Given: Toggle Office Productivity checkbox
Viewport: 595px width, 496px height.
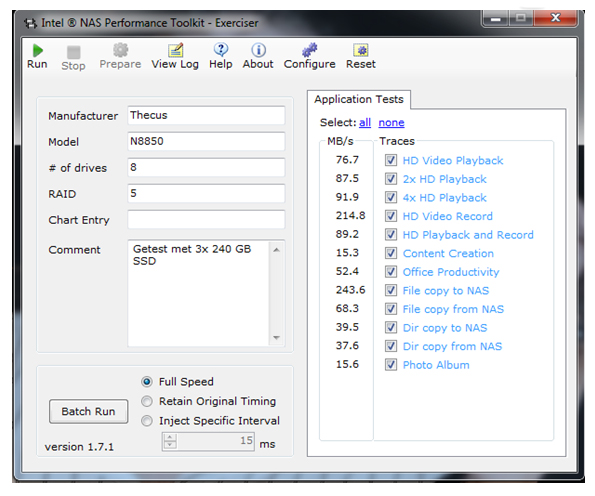Looking at the screenshot, I should coord(391,272).
